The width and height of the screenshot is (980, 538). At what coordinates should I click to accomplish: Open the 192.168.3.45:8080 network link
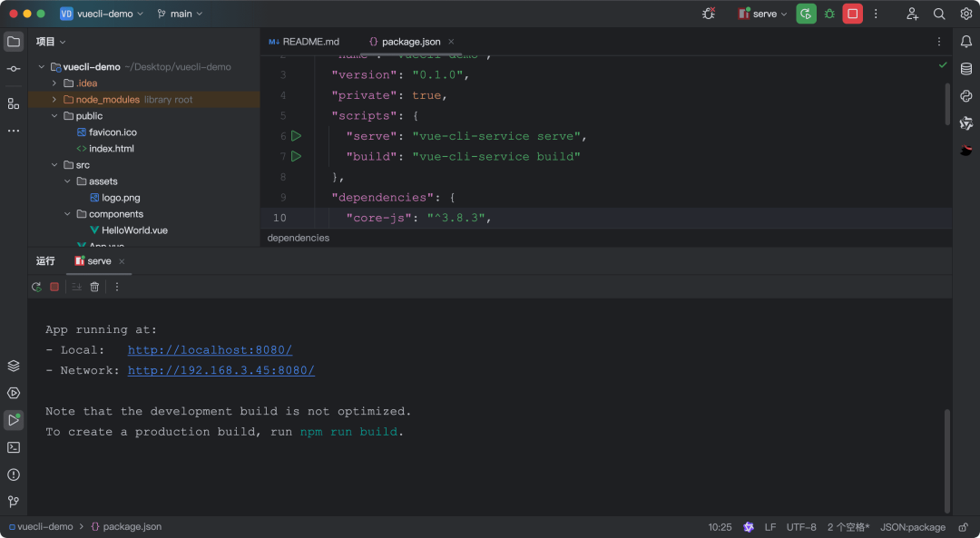tap(221, 370)
